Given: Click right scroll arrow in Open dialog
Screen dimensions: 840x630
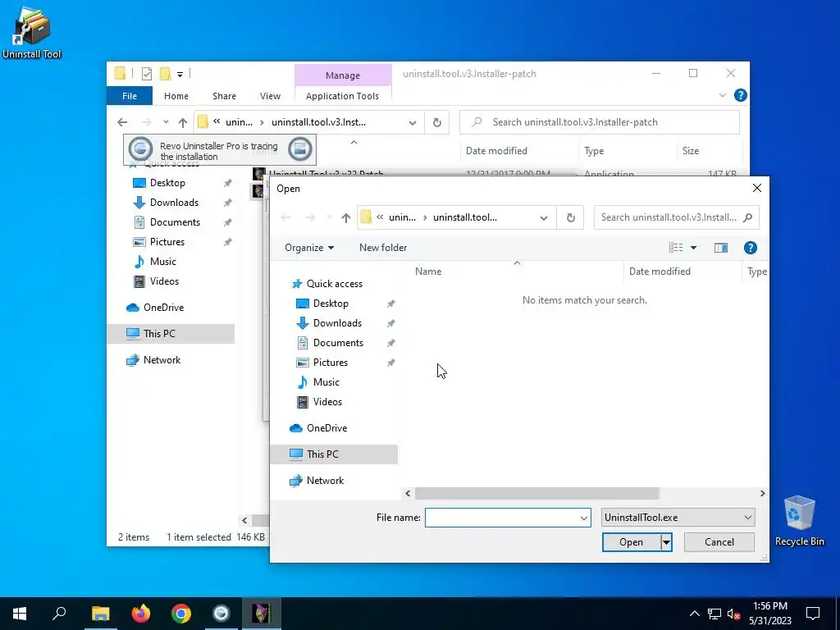Looking at the screenshot, I should (762, 493).
